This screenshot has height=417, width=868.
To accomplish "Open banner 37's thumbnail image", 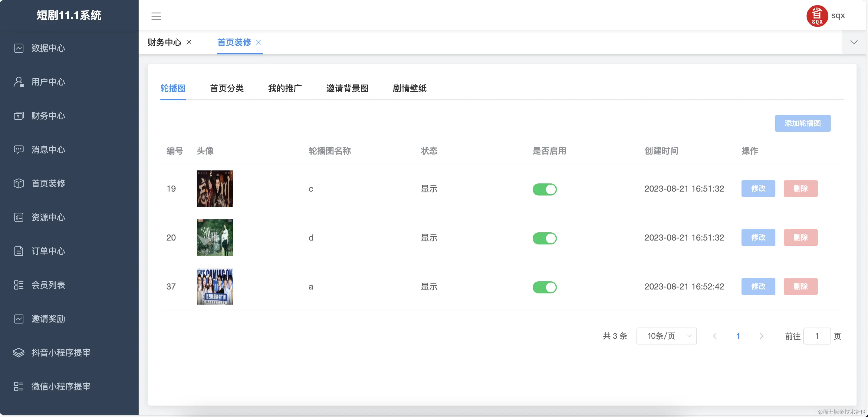I will pos(215,287).
